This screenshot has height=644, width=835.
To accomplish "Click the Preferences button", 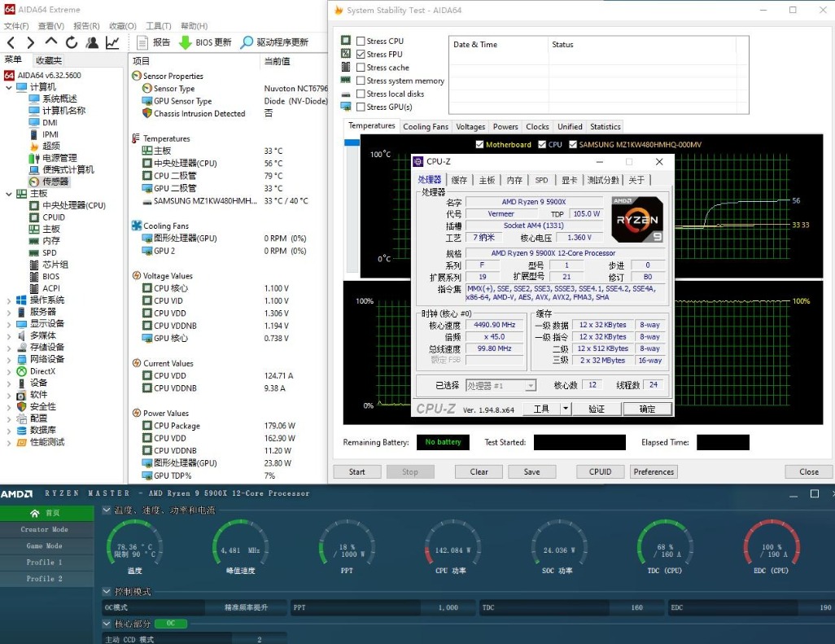I will pyautogui.click(x=654, y=471).
